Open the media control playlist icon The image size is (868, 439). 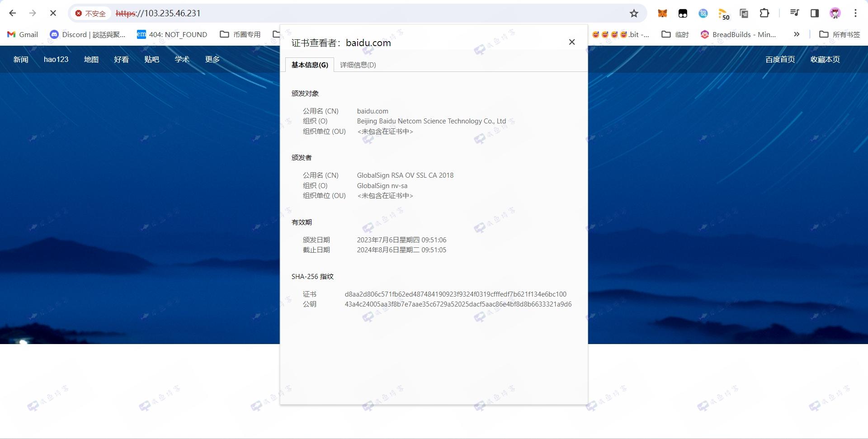coord(794,13)
